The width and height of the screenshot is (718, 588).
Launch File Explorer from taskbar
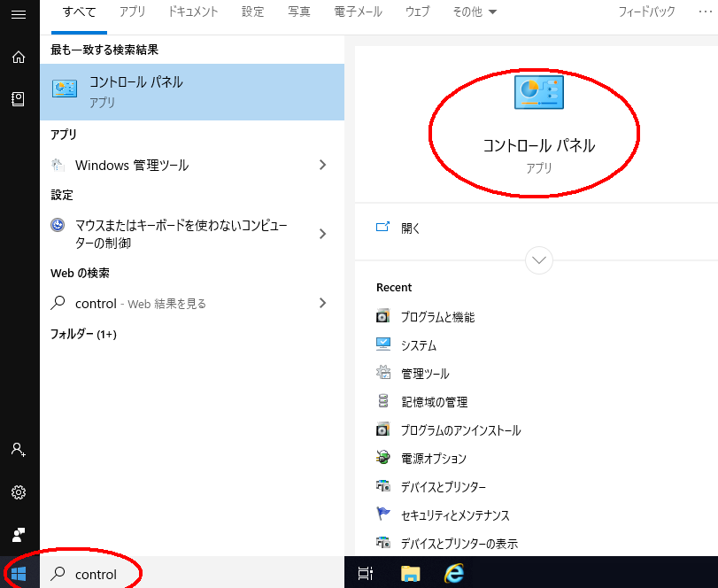[x=409, y=573]
